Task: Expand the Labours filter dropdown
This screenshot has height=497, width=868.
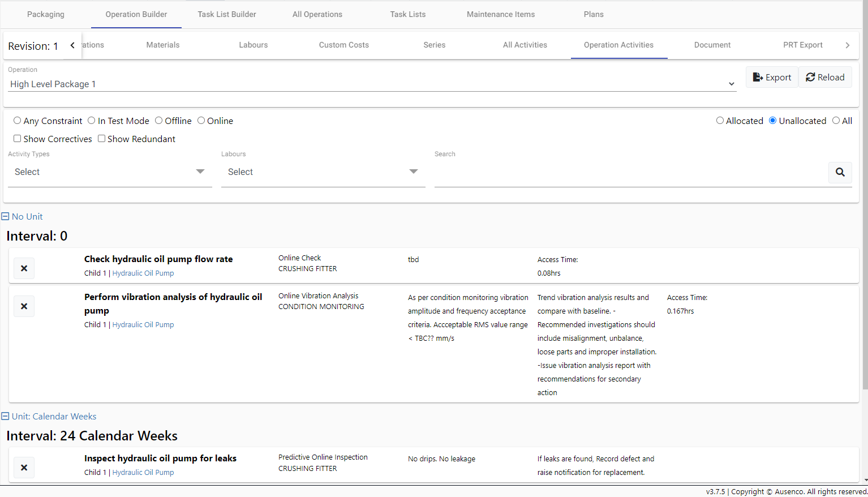Action: click(323, 172)
